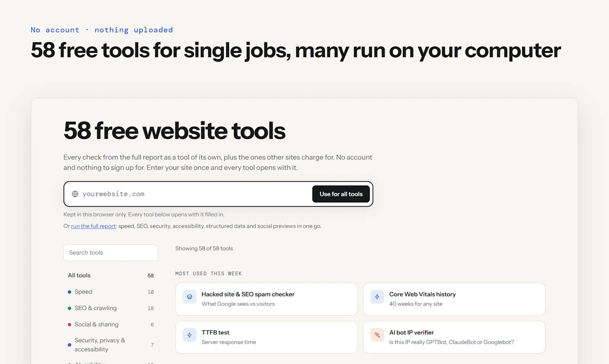The height and width of the screenshot is (364, 609).
Task: Click the Use for all tools button
Action: click(341, 194)
